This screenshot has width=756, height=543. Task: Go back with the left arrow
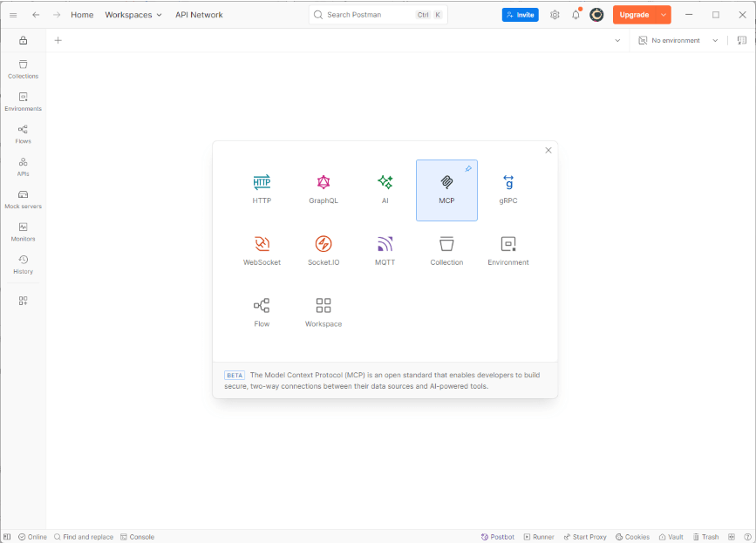[36, 15]
